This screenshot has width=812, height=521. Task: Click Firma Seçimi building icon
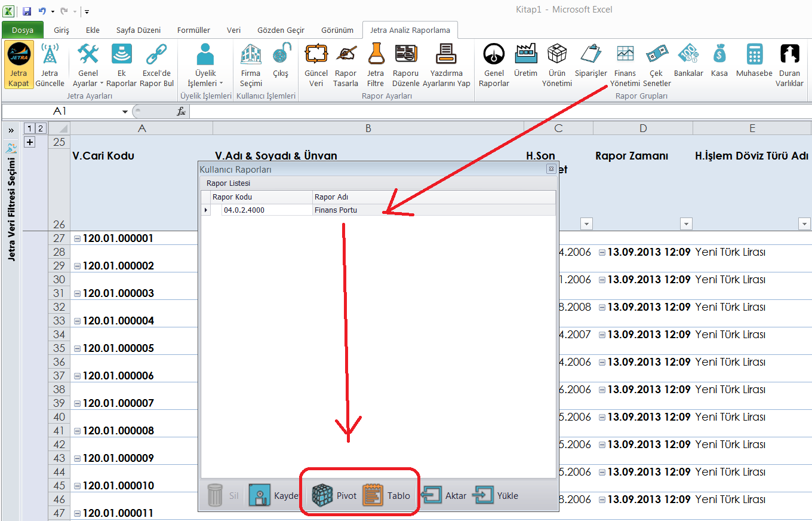tap(251, 55)
